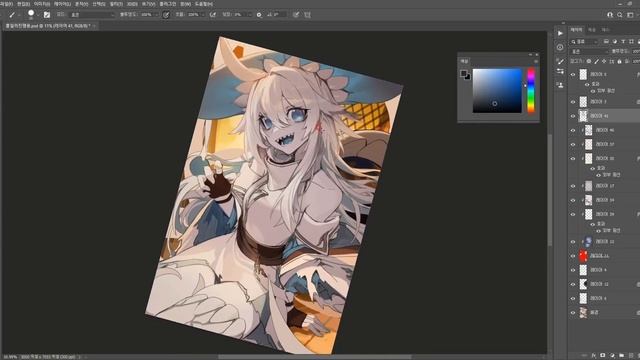Lock all padlock icon
The image size is (640, 360).
619,61
